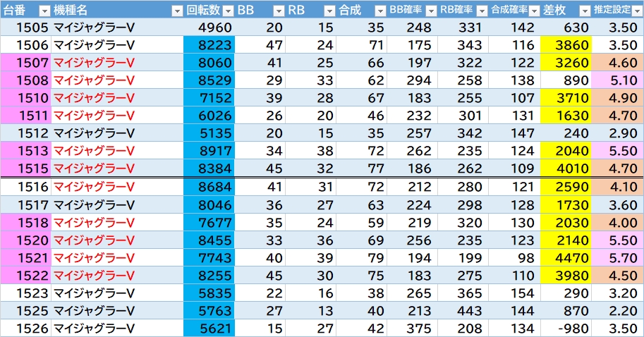Select the 機種名 header cell
Image resolution: width=644 pixels, height=337 pixels.
point(117,10)
